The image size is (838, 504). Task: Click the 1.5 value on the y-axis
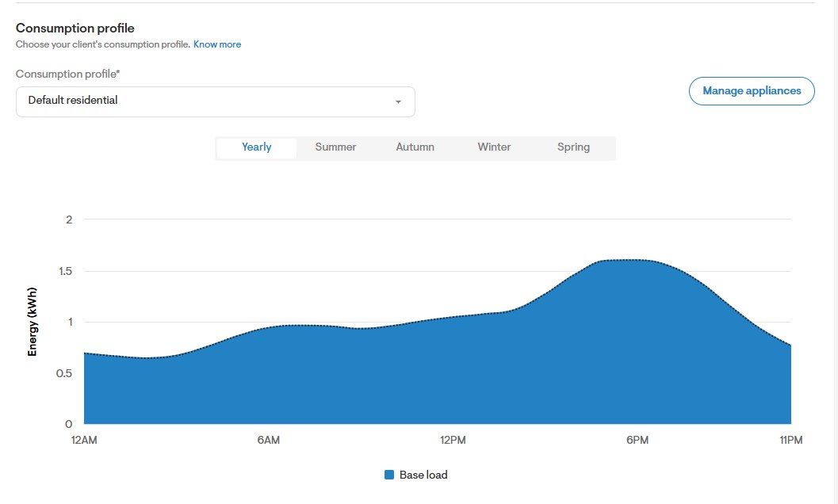(65, 272)
